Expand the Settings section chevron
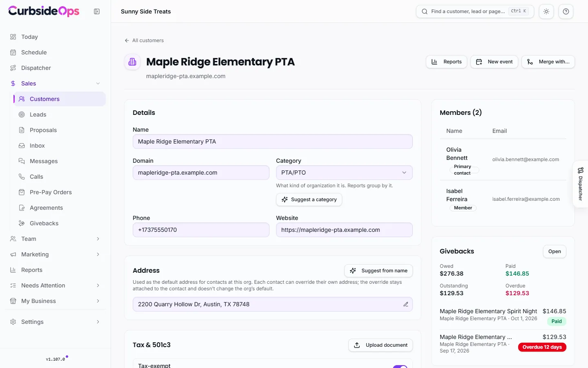The height and width of the screenshot is (368, 588). point(98,322)
